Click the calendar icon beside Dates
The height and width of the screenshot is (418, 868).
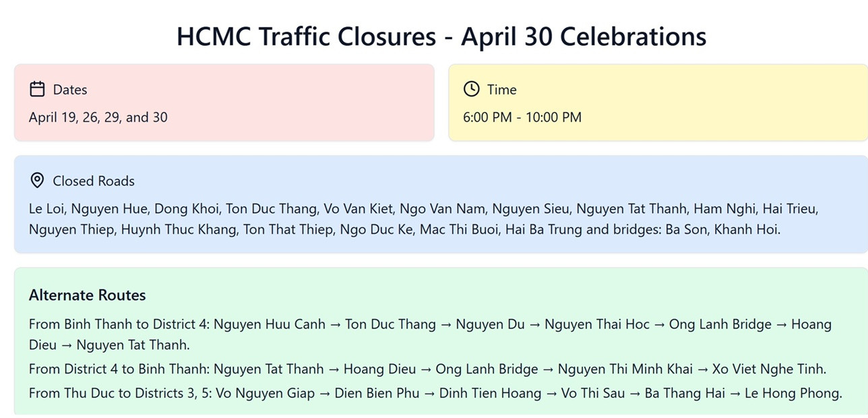coord(37,89)
